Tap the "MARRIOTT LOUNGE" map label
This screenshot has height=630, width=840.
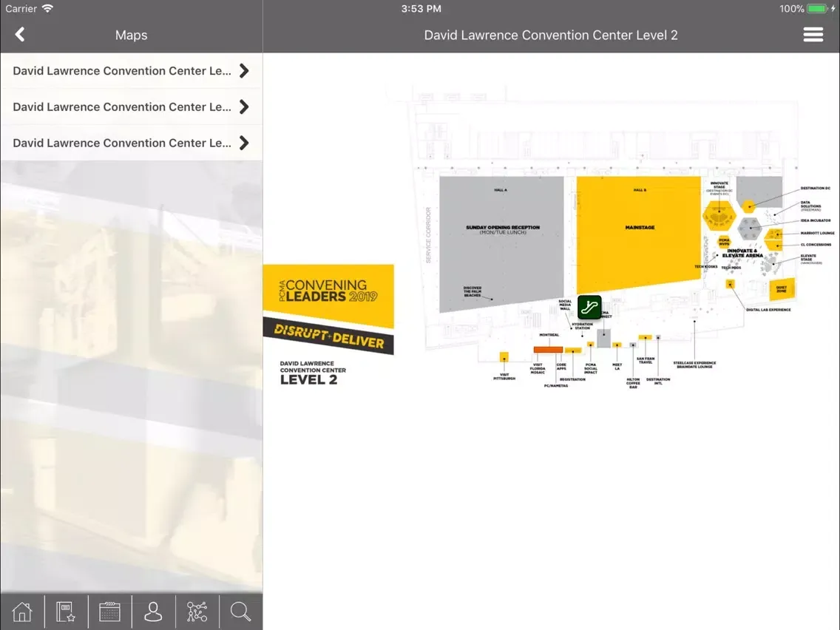tap(818, 233)
